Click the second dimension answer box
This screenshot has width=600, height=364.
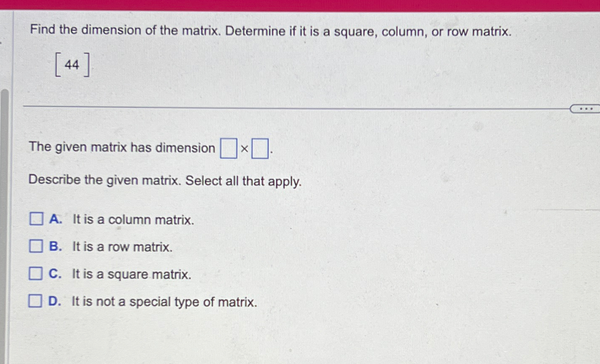click(261, 149)
